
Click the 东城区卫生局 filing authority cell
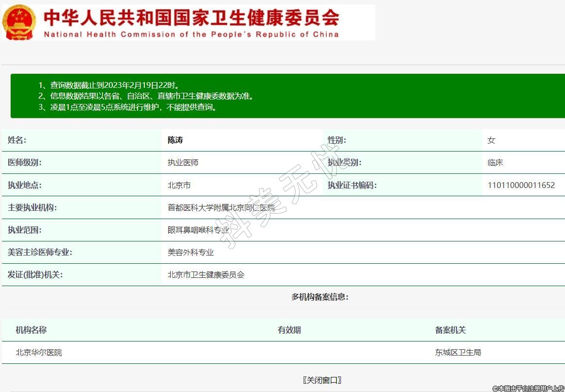tap(458, 352)
